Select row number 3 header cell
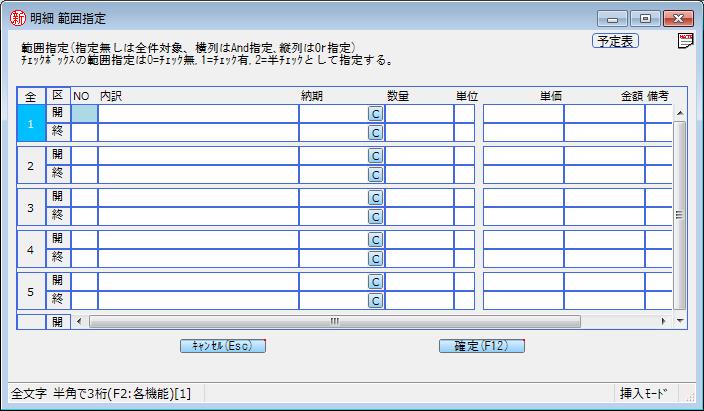This screenshot has width=704, height=411. pyautogui.click(x=30, y=207)
